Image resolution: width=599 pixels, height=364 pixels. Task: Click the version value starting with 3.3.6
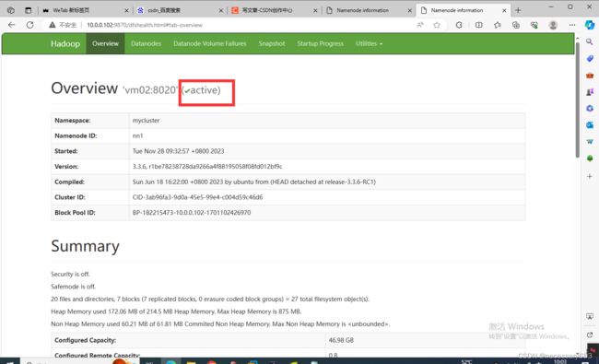point(207,167)
